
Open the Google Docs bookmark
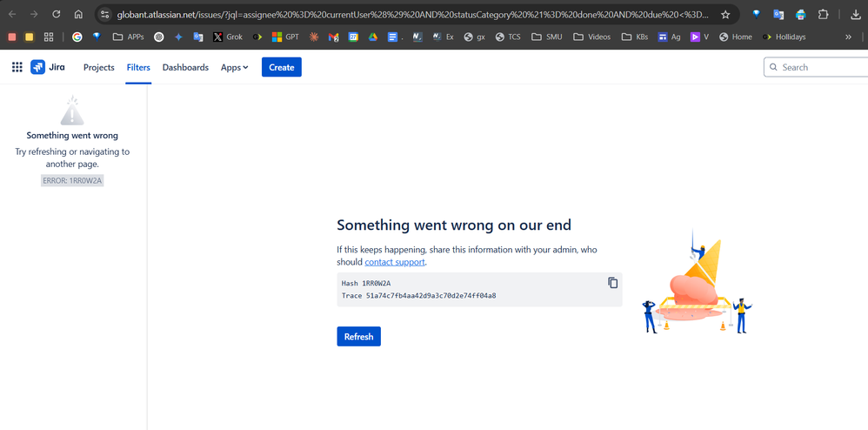point(395,37)
